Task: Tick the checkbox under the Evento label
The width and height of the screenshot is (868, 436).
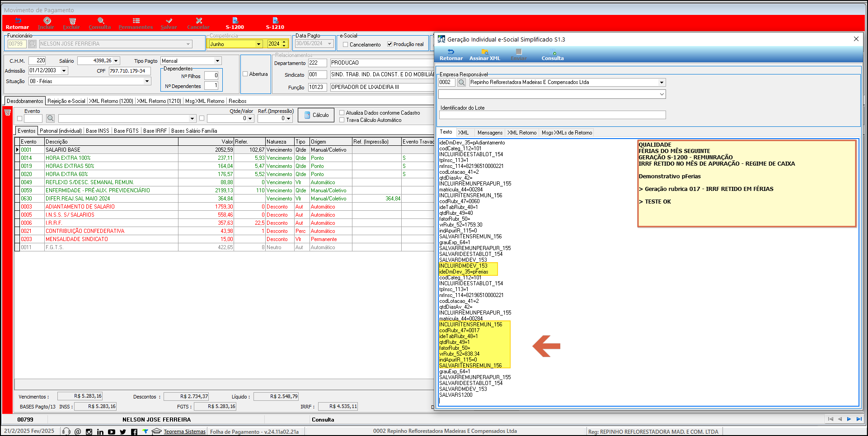Action: pos(19,119)
